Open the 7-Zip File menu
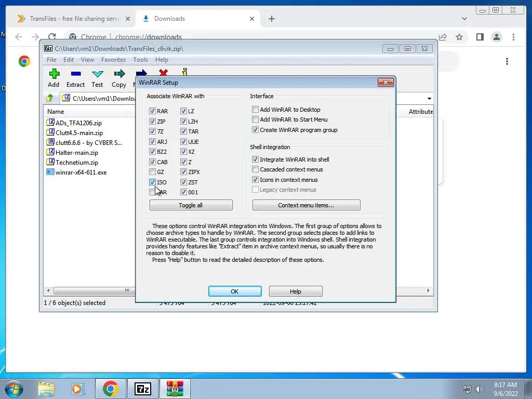The width and height of the screenshot is (532, 399). (x=51, y=60)
